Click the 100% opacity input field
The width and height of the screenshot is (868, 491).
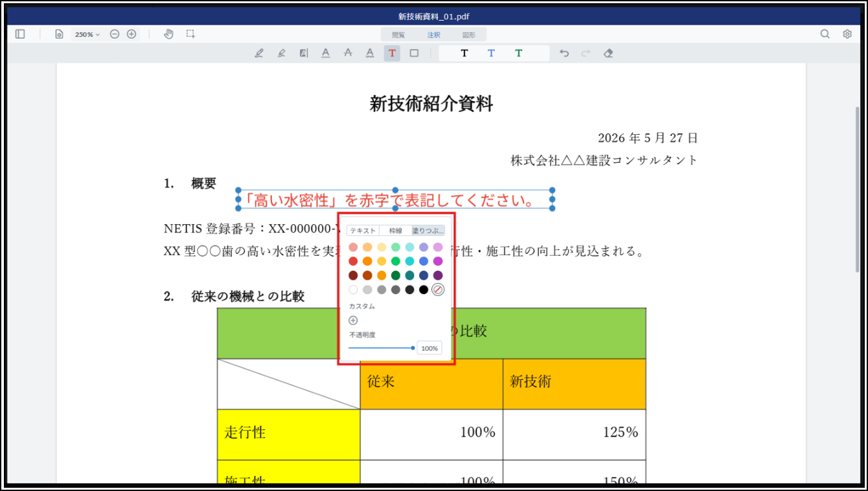click(x=429, y=348)
